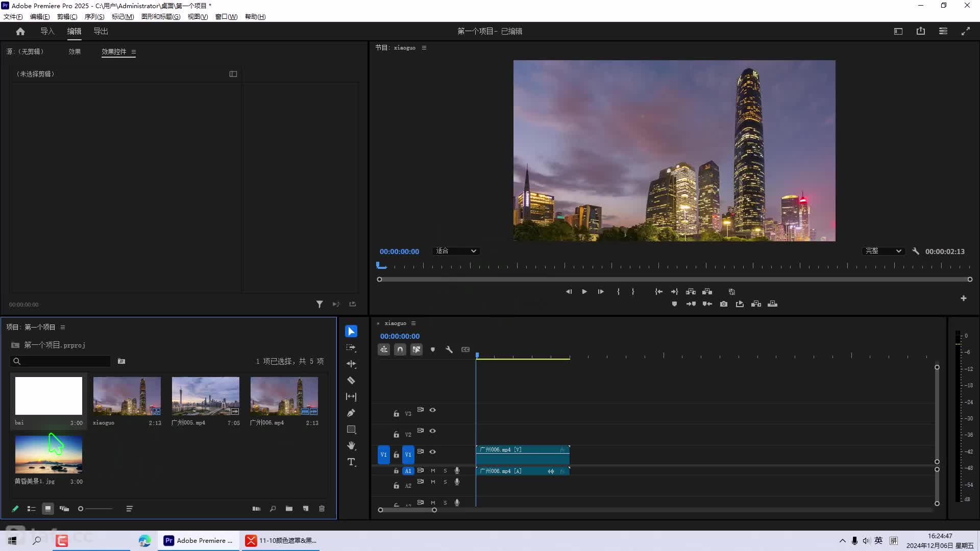
Task: Click the program monitor scrub bar
Action: 674,280
